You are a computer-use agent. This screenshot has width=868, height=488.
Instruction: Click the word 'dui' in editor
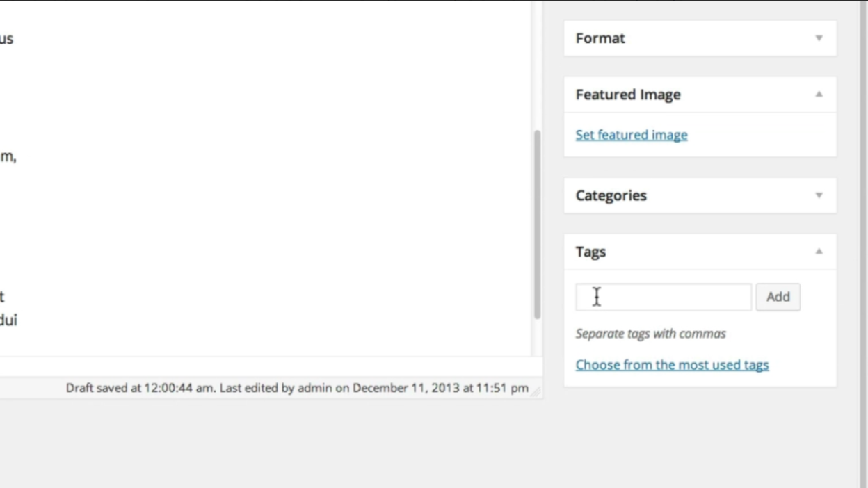tap(8, 320)
